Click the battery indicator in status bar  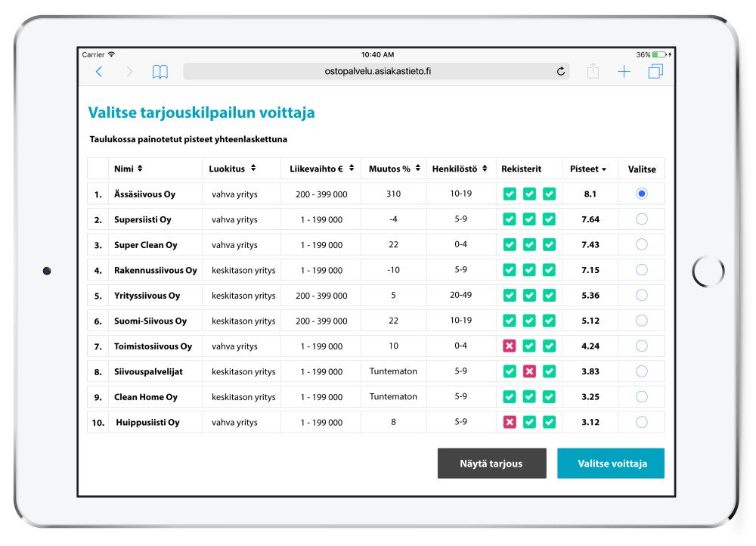[x=659, y=54]
